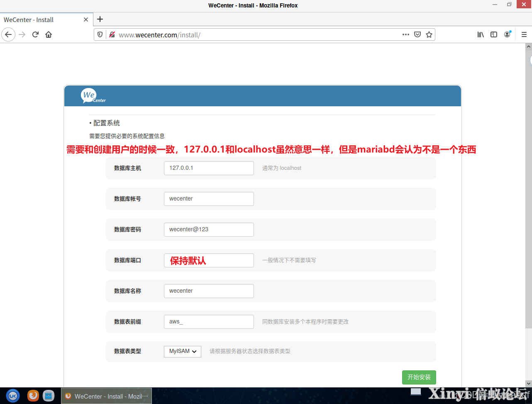Save page to Pocket icon
Viewport: 532px width, 404px height.
417,34
